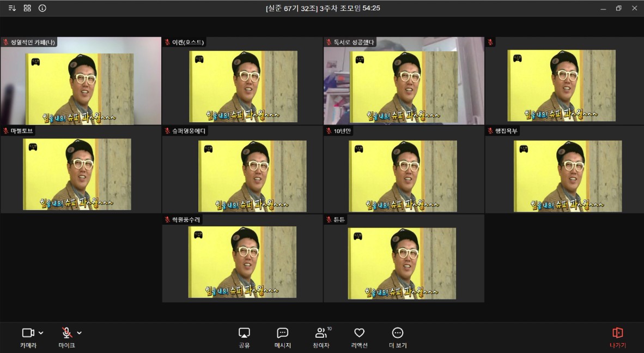Click the 슈퍼영웅에디 name label
The height and width of the screenshot is (353, 644).
pos(189,131)
